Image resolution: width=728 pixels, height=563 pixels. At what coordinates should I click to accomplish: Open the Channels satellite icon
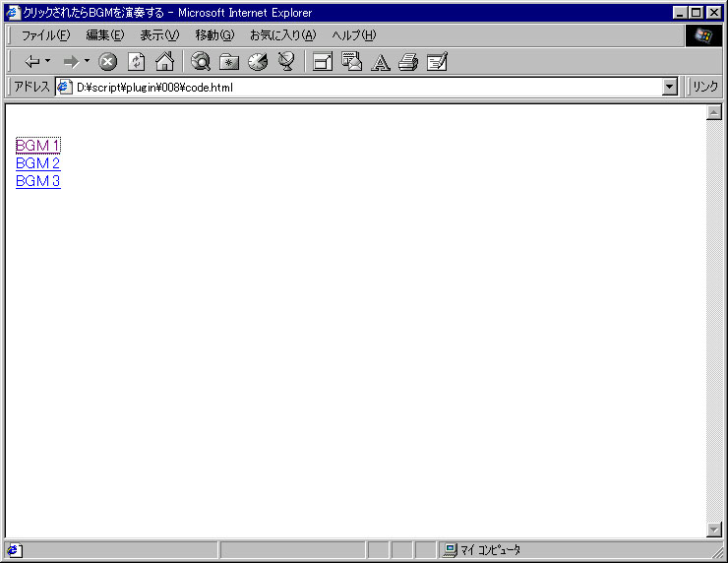[x=286, y=61]
